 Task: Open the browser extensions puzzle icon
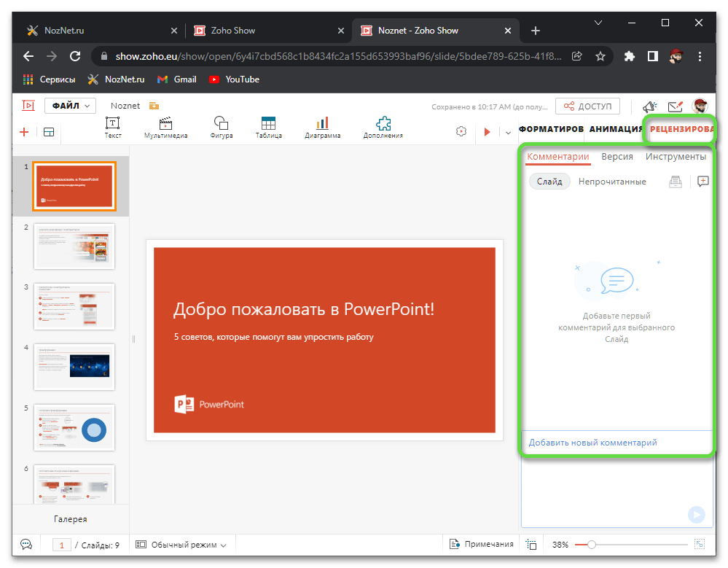point(629,57)
